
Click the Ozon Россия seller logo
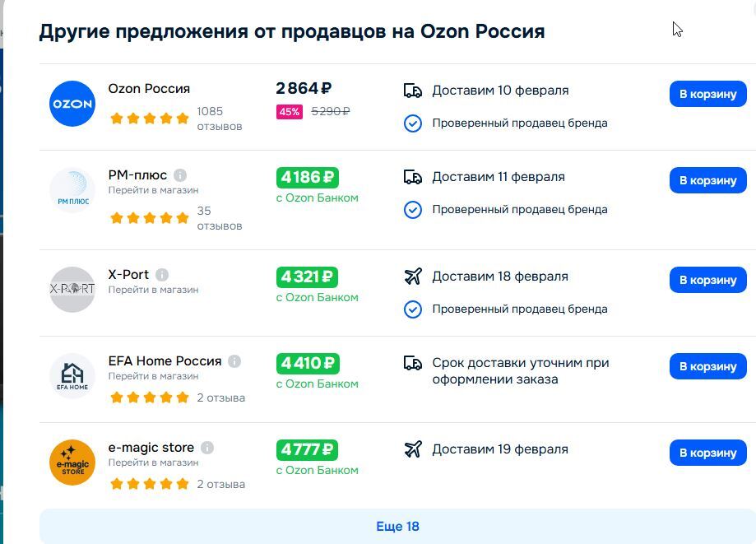point(72,104)
